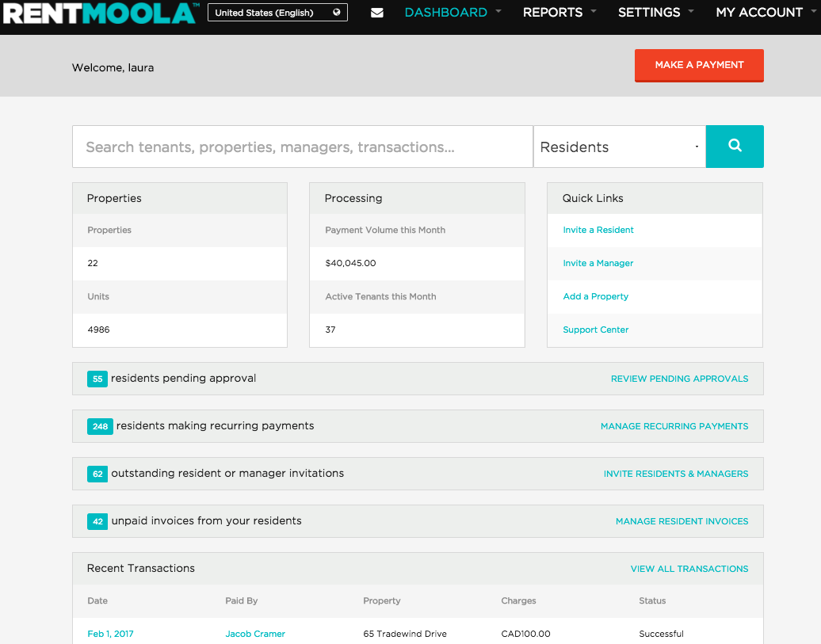This screenshot has height=644, width=821.
Task: Open the Invite a Manager link
Action: pos(598,263)
